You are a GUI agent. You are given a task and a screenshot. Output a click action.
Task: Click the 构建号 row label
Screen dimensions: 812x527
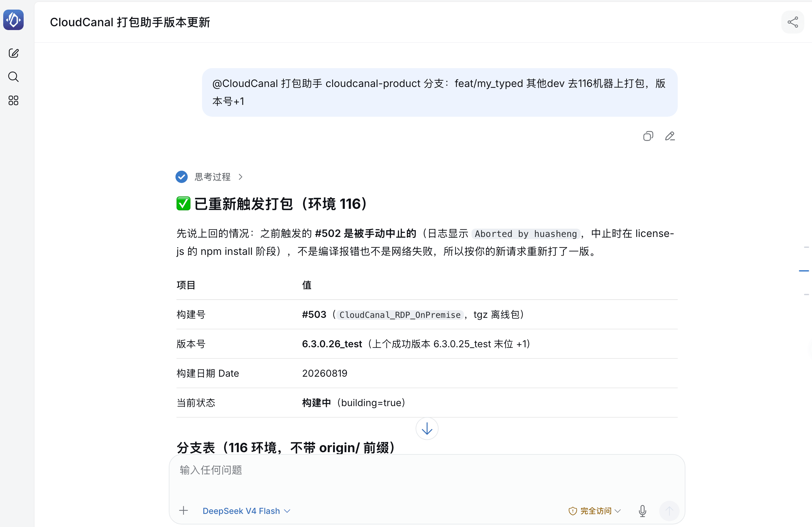(x=191, y=314)
